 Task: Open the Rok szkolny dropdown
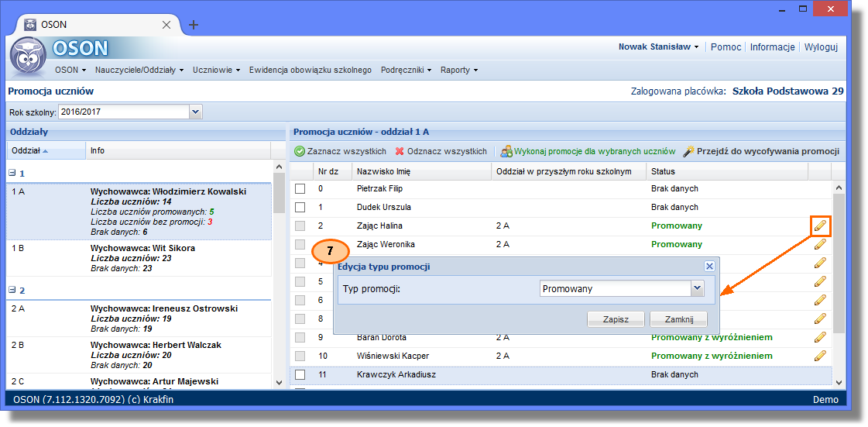point(195,112)
